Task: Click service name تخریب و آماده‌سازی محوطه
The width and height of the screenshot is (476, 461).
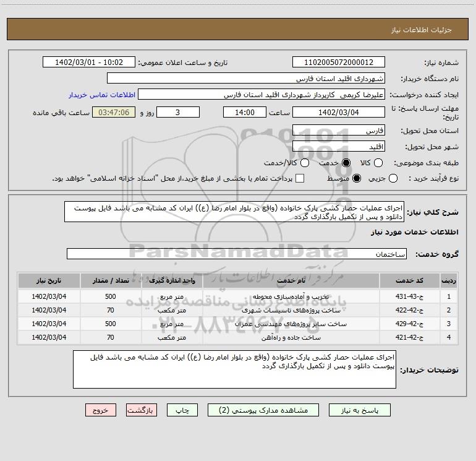Action: (291, 296)
